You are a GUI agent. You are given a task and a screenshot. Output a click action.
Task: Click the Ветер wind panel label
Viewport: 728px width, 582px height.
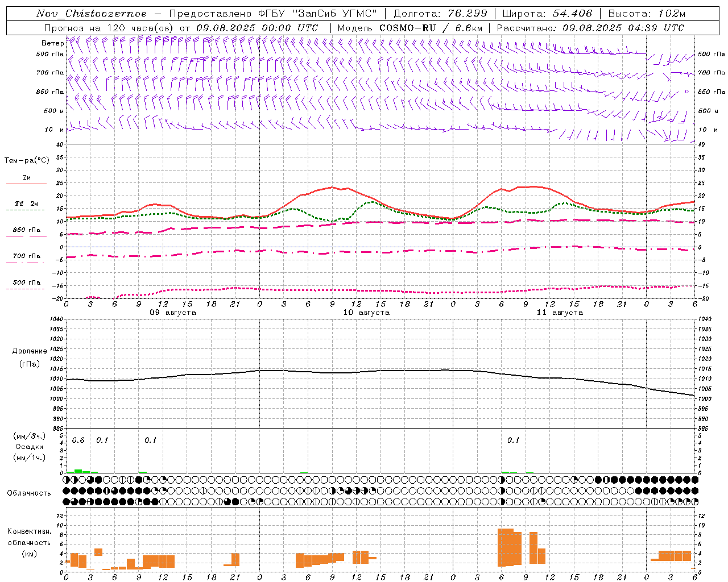pyautogui.click(x=52, y=43)
